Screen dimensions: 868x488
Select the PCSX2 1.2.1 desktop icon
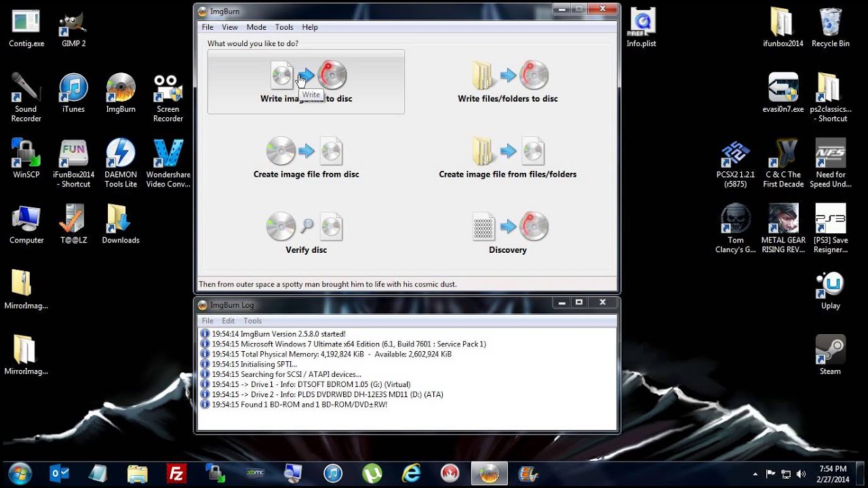click(736, 163)
